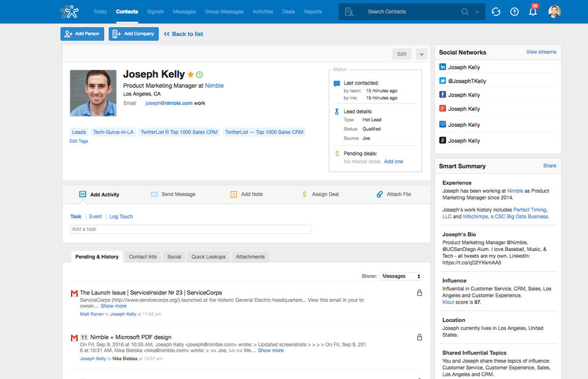
Task: Open the Show Messages dropdown
Action: (x=401, y=276)
